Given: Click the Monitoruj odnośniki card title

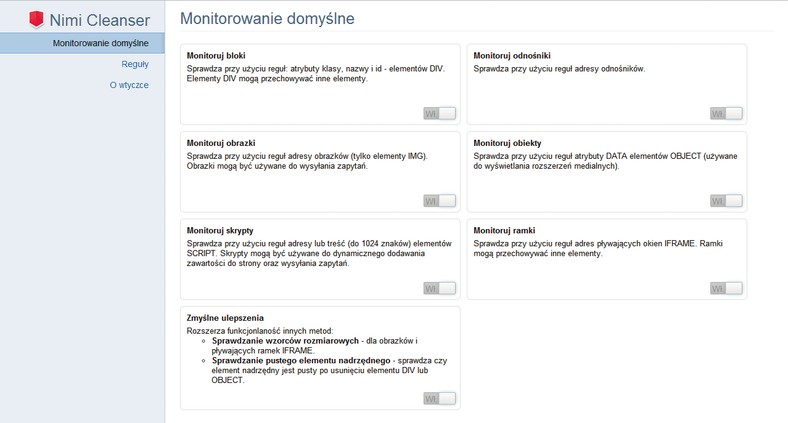Looking at the screenshot, I should click(x=512, y=56).
